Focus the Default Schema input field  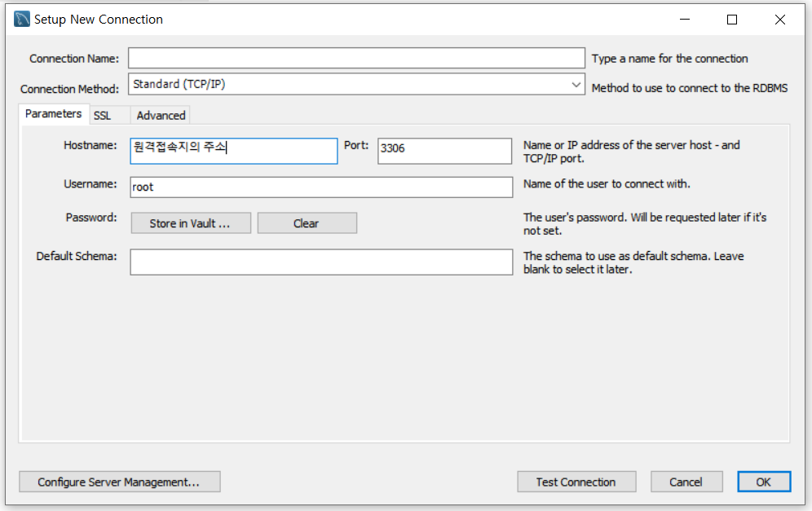click(x=321, y=262)
